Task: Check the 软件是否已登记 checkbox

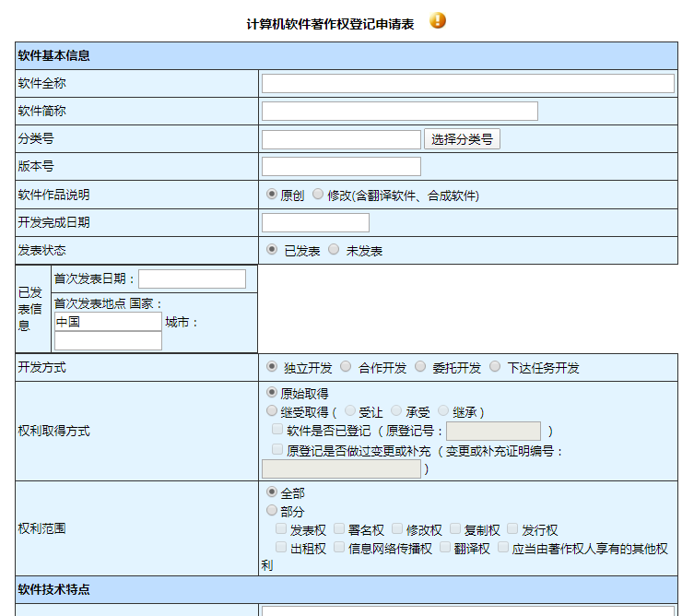Action: [x=277, y=429]
